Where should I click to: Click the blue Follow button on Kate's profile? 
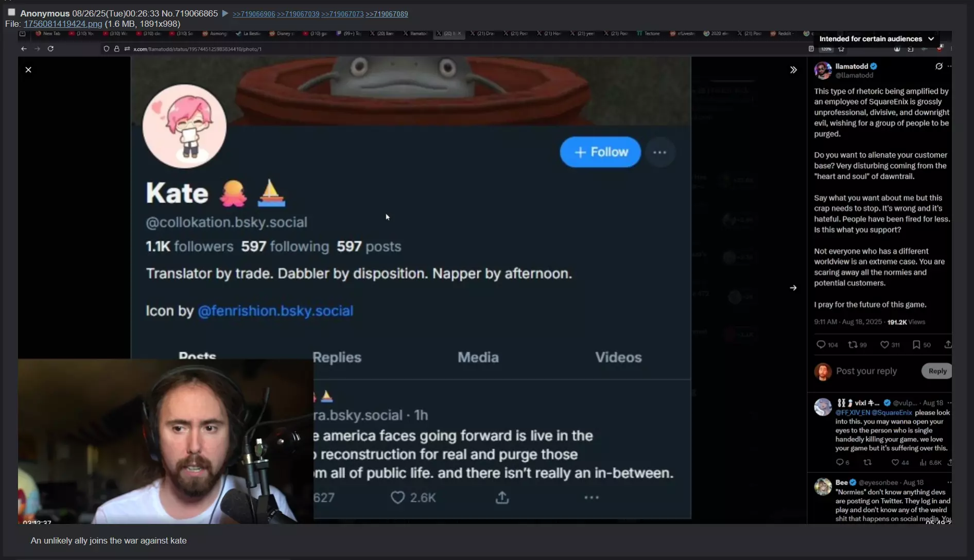click(x=600, y=152)
